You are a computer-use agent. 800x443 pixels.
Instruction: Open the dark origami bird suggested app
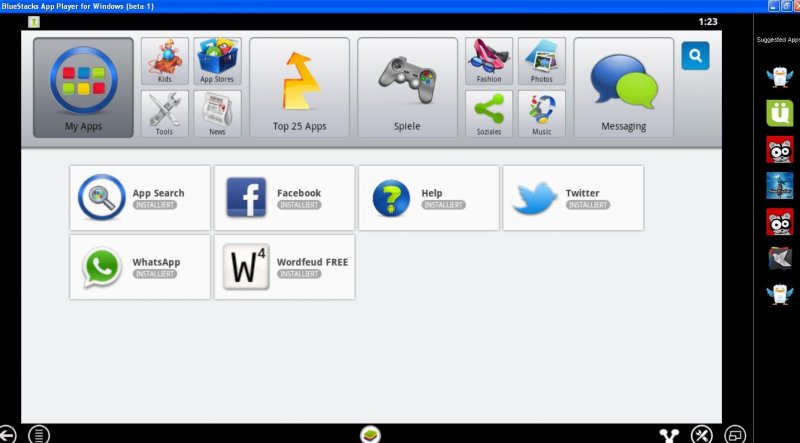(780, 258)
